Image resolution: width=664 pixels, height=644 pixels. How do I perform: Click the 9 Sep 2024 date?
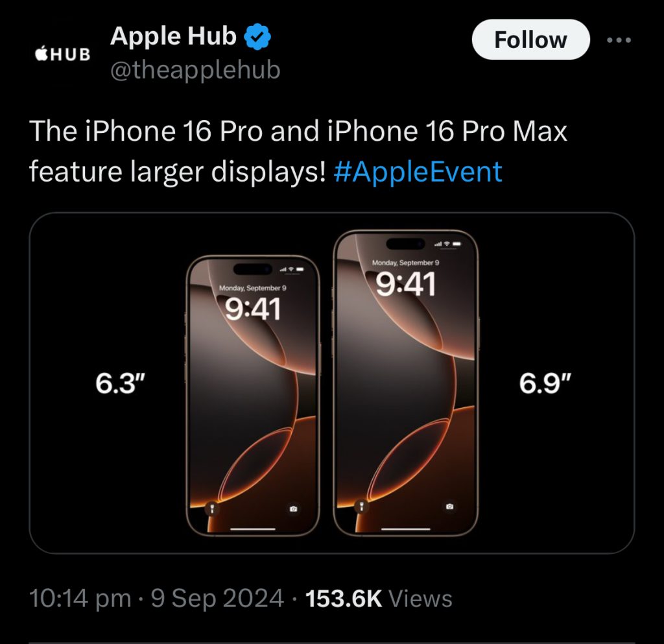click(x=217, y=599)
